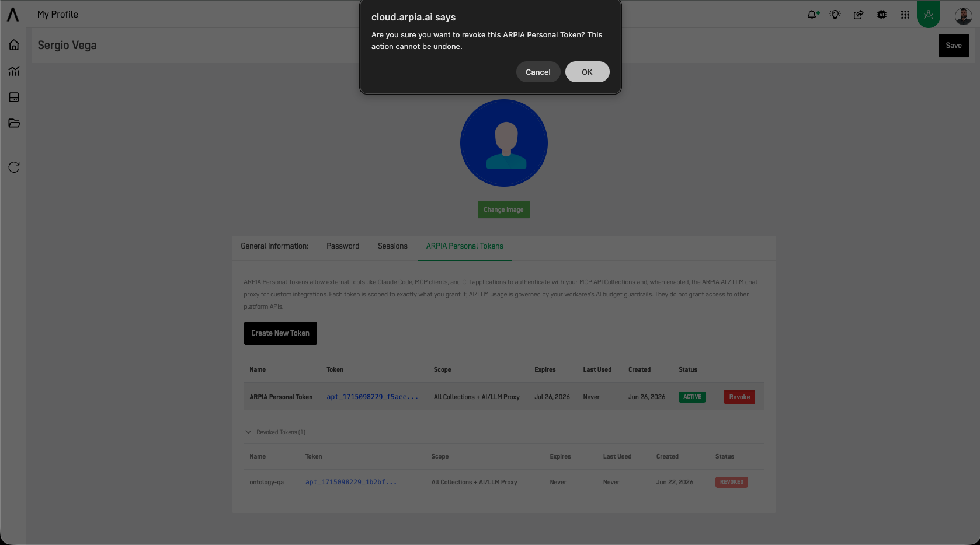Click the Jul 26, 2026 expiry date
Image resolution: width=980 pixels, height=545 pixels.
point(552,397)
